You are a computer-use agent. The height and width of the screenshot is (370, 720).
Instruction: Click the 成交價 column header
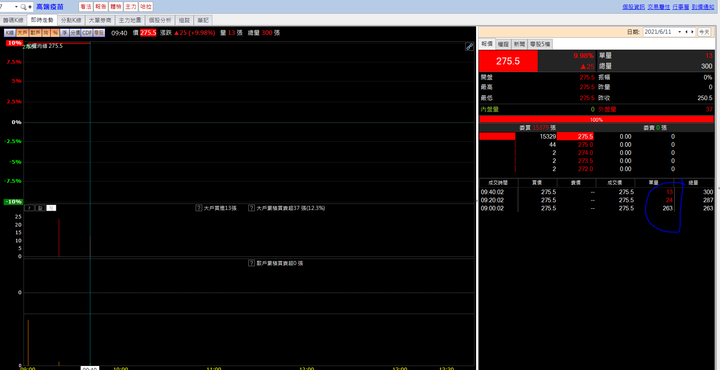pyautogui.click(x=615, y=183)
